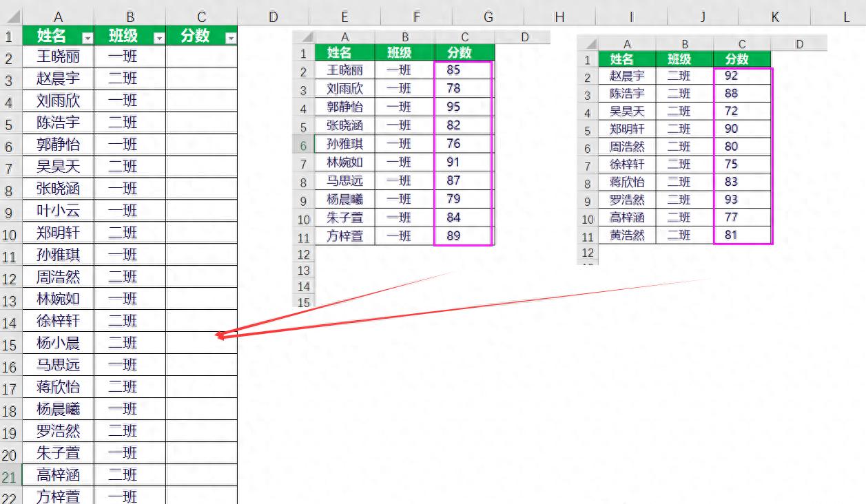Select main worksheet column header E

pos(344,17)
